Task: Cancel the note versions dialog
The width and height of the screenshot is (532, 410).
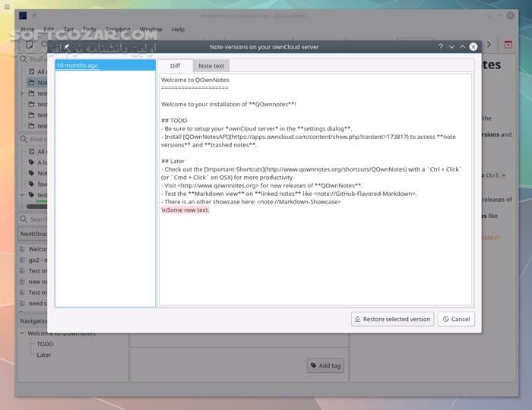Action: pyautogui.click(x=456, y=319)
